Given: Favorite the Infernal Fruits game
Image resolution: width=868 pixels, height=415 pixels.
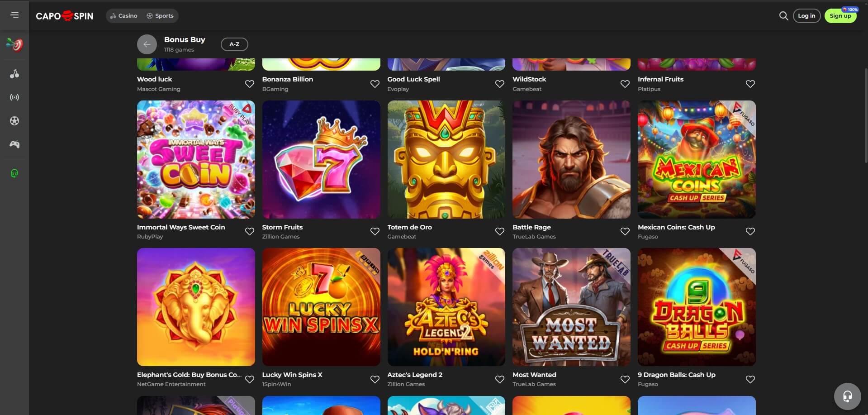Looking at the screenshot, I should [750, 84].
